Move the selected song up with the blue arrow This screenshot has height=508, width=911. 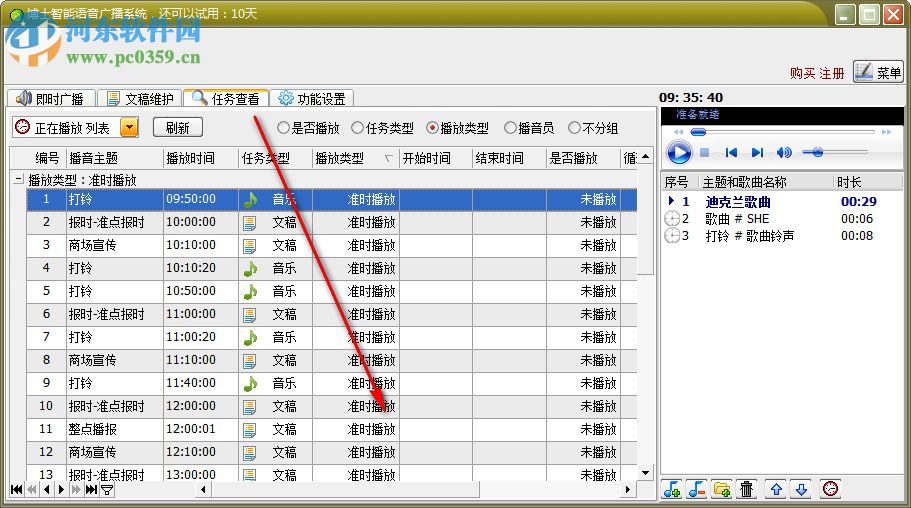[x=776, y=489]
